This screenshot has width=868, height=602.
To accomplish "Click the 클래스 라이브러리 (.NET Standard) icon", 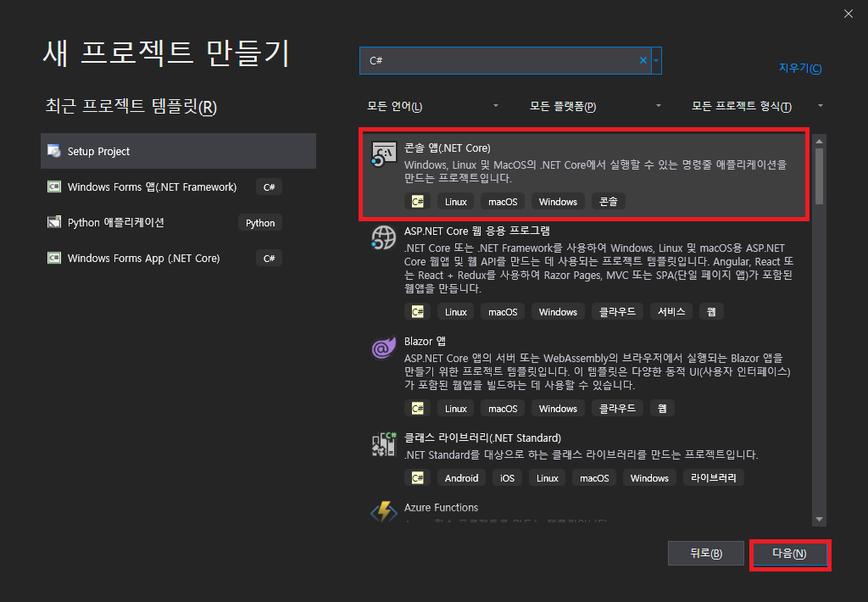I will point(384,444).
